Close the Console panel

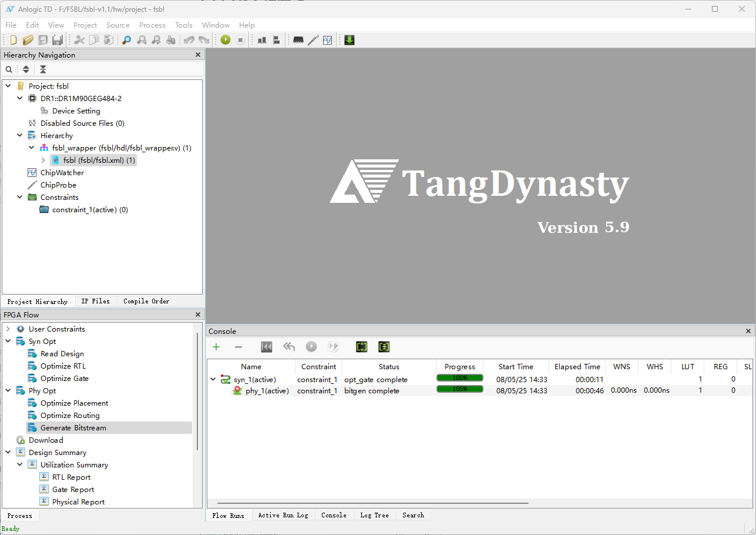[x=748, y=331]
